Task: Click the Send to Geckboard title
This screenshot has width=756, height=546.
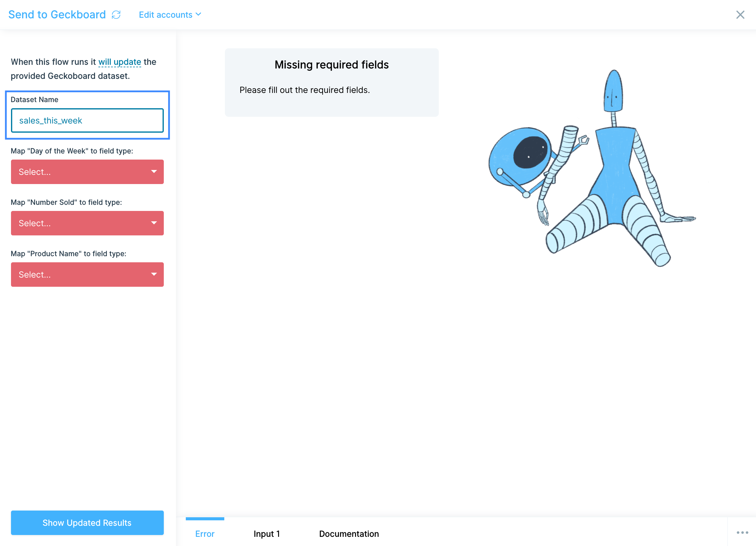Action: click(57, 15)
